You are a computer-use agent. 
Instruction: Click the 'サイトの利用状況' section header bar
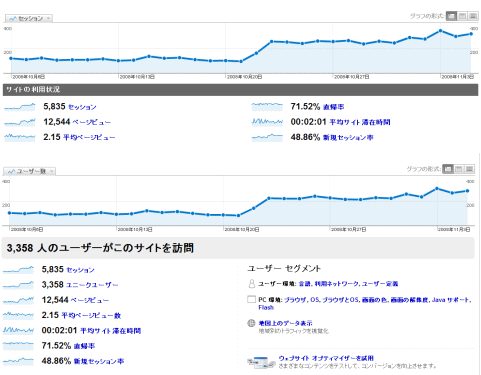[x=240, y=90]
